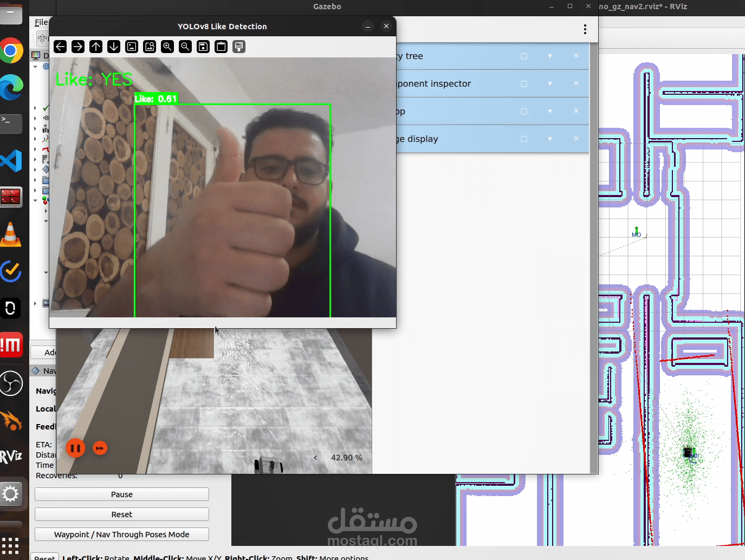The image size is (745, 560).
Task: Switch to RViz from the dock
Action: pyautogui.click(x=11, y=457)
